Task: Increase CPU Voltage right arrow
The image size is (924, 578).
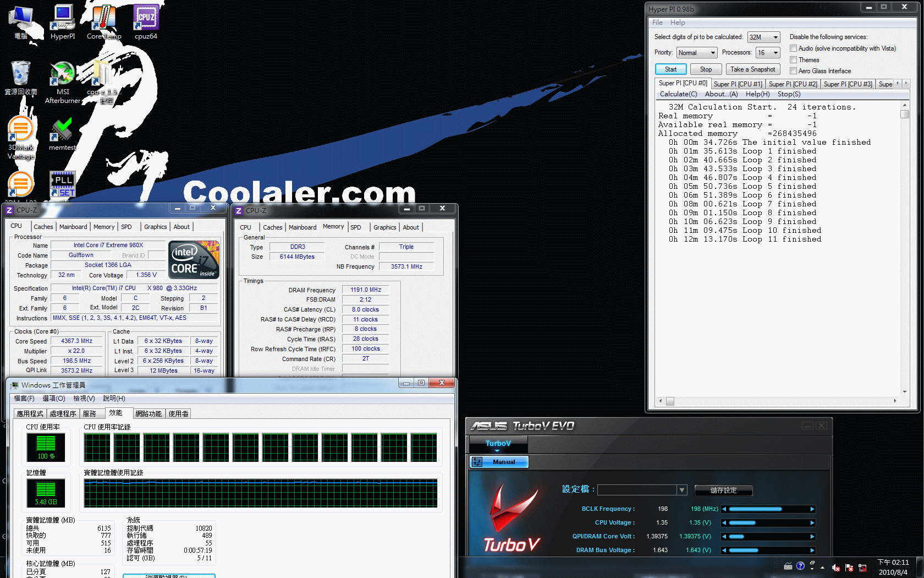Action: (x=812, y=523)
